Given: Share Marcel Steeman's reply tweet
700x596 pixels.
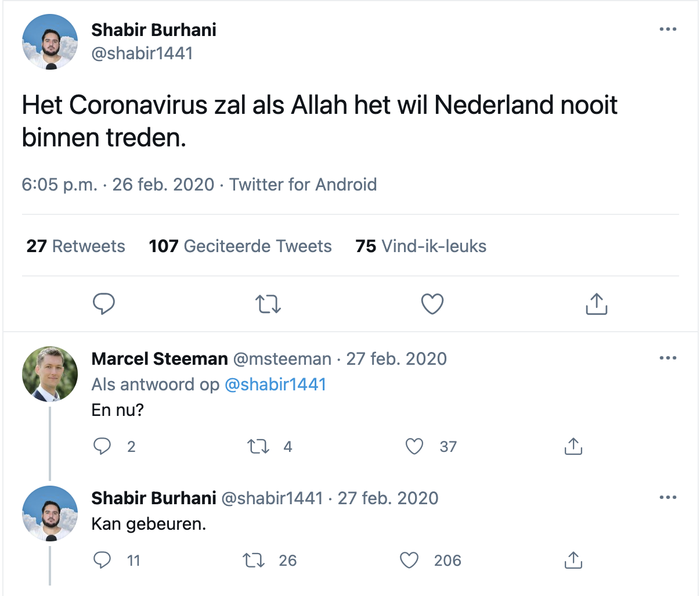Looking at the screenshot, I should click(573, 446).
